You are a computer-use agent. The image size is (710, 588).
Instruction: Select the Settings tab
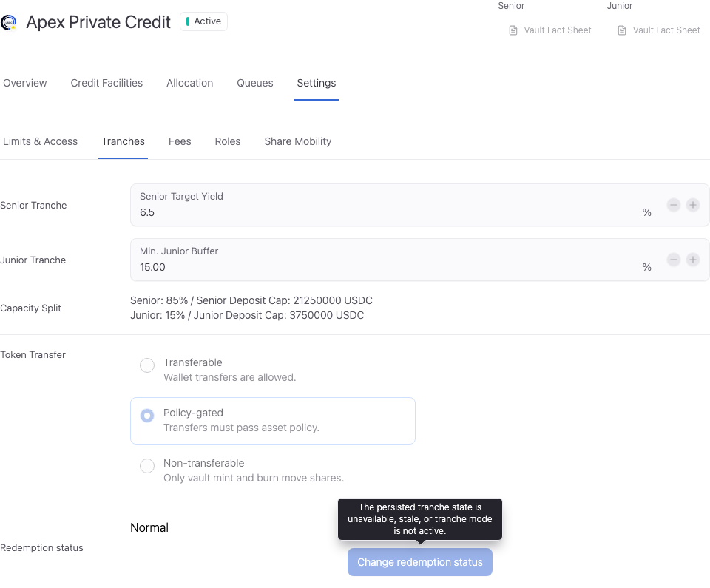tap(317, 83)
